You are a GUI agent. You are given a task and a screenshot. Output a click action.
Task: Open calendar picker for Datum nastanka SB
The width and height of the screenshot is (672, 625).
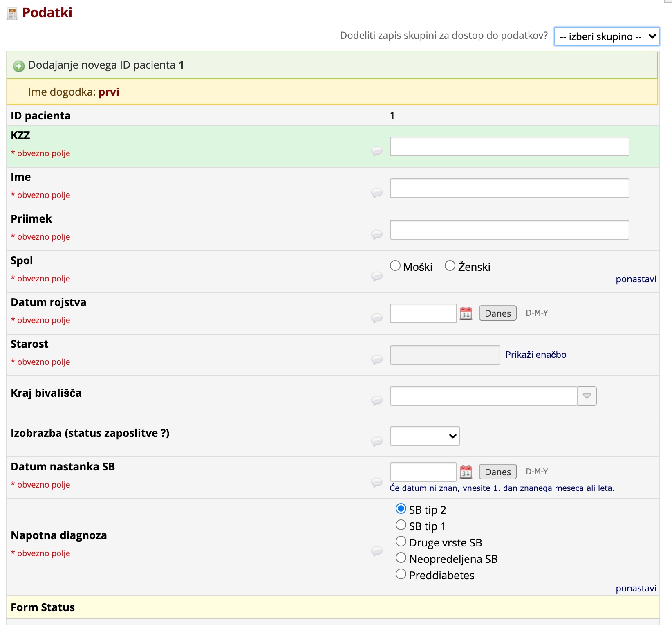pos(466,472)
